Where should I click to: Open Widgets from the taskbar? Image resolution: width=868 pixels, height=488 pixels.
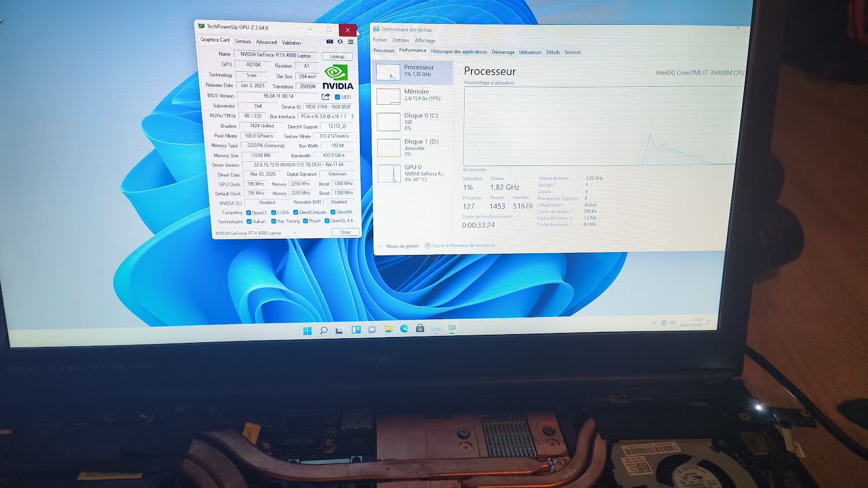[x=356, y=330]
